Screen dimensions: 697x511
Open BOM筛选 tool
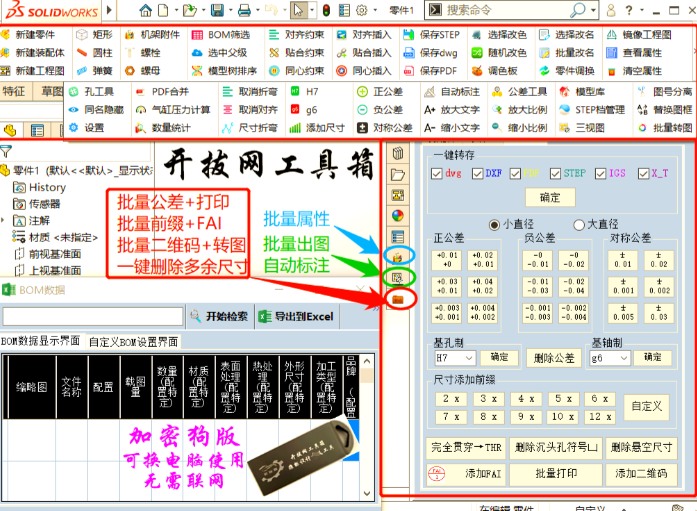[x=220, y=35]
